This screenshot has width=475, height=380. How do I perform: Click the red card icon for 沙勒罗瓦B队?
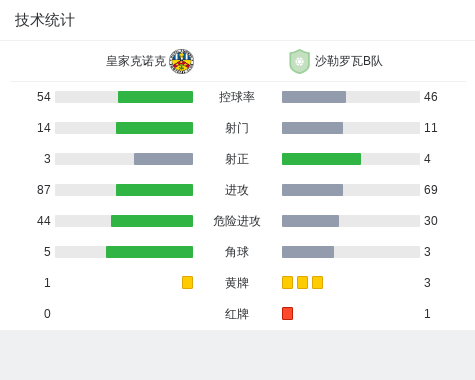pos(287,314)
